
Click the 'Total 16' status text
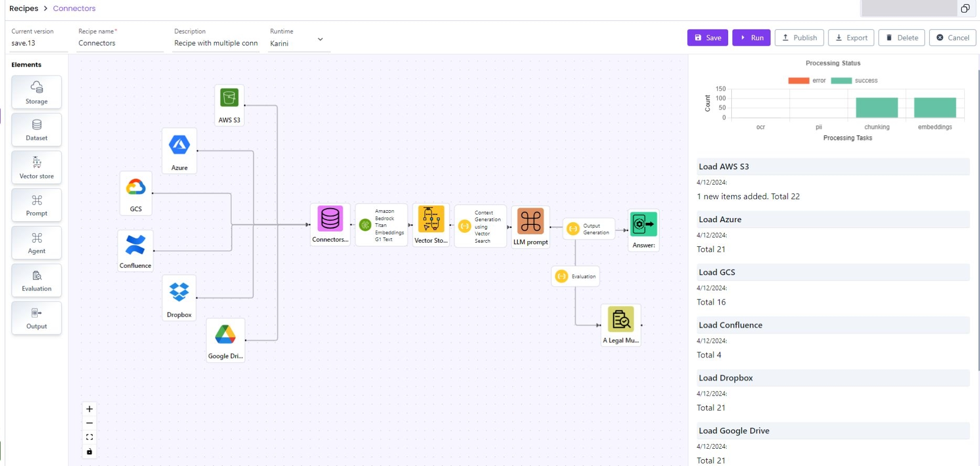click(x=711, y=302)
